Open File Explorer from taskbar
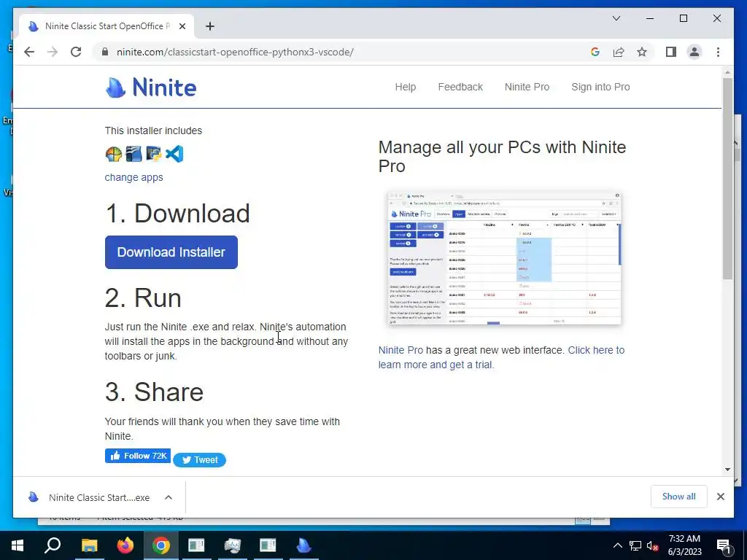The height and width of the screenshot is (560, 747). (x=89, y=545)
